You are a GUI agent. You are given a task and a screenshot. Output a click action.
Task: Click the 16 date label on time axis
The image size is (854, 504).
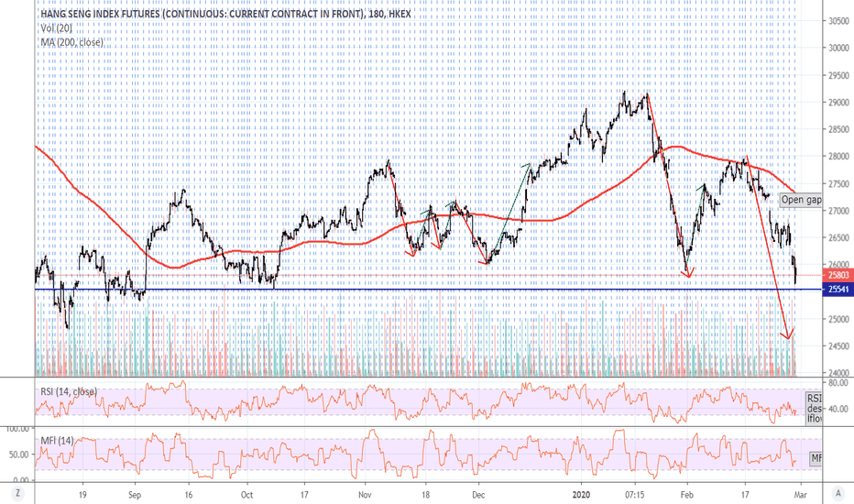(x=189, y=495)
